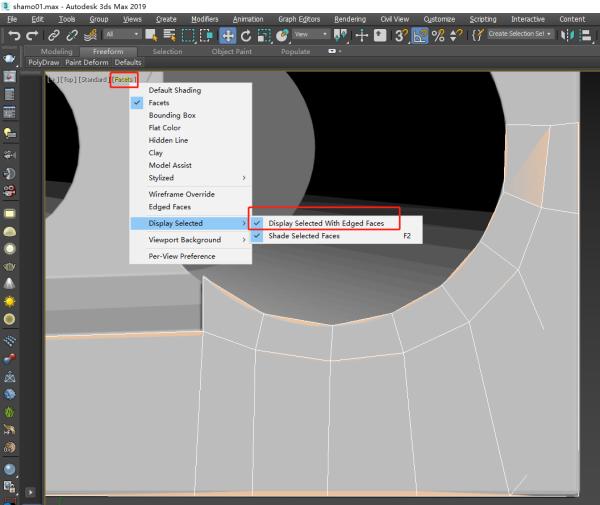Open the [Top] viewport label menu
600x505 pixels.
(x=68, y=80)
